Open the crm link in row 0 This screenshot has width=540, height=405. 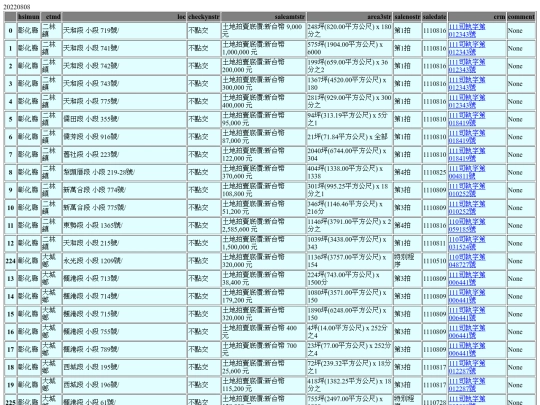pyautogui.click(x=467, y=31)
